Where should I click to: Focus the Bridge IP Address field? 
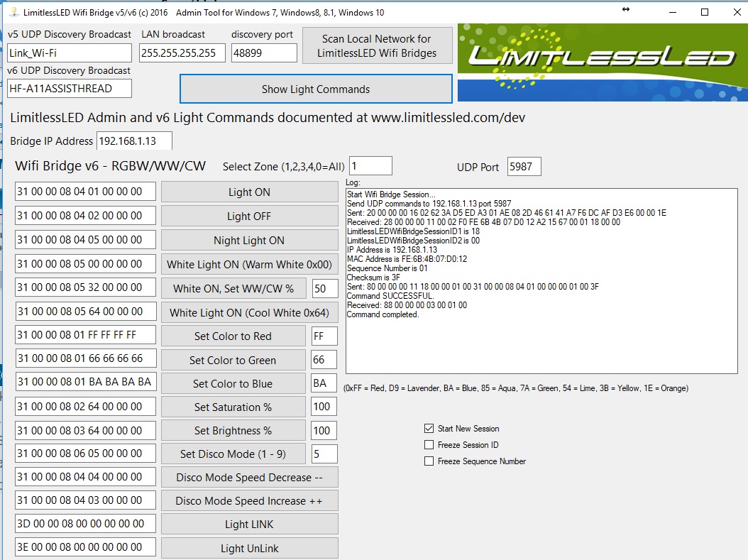point(134,141)
